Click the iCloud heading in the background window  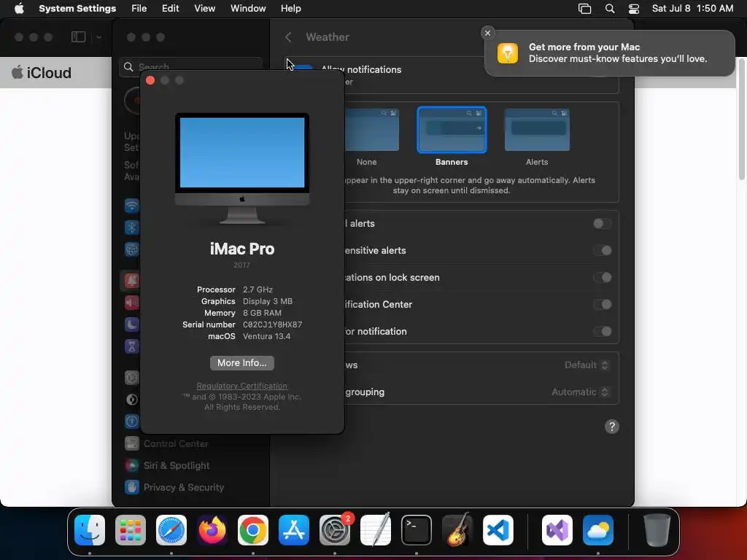(42, 72)
